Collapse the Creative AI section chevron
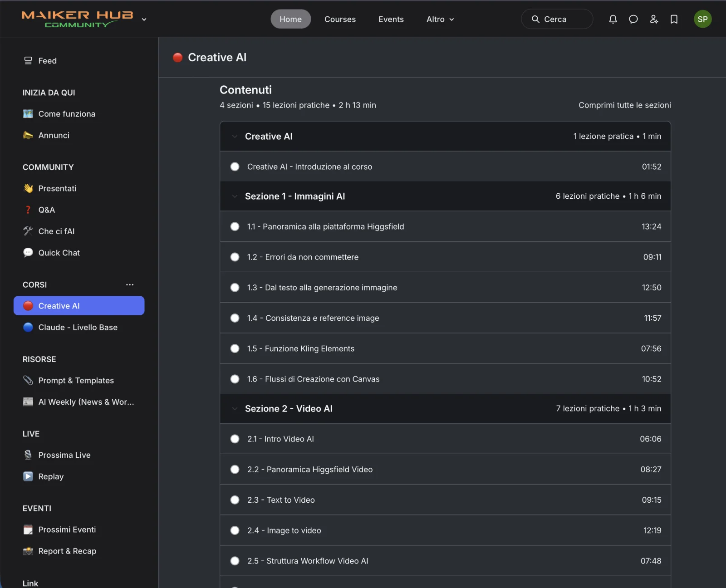 coord(235,136)
